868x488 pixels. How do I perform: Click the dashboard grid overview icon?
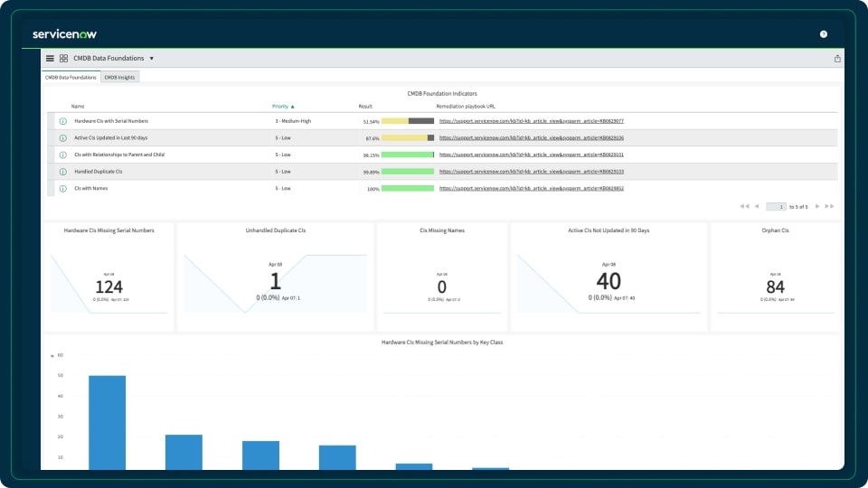click(63, 58)
